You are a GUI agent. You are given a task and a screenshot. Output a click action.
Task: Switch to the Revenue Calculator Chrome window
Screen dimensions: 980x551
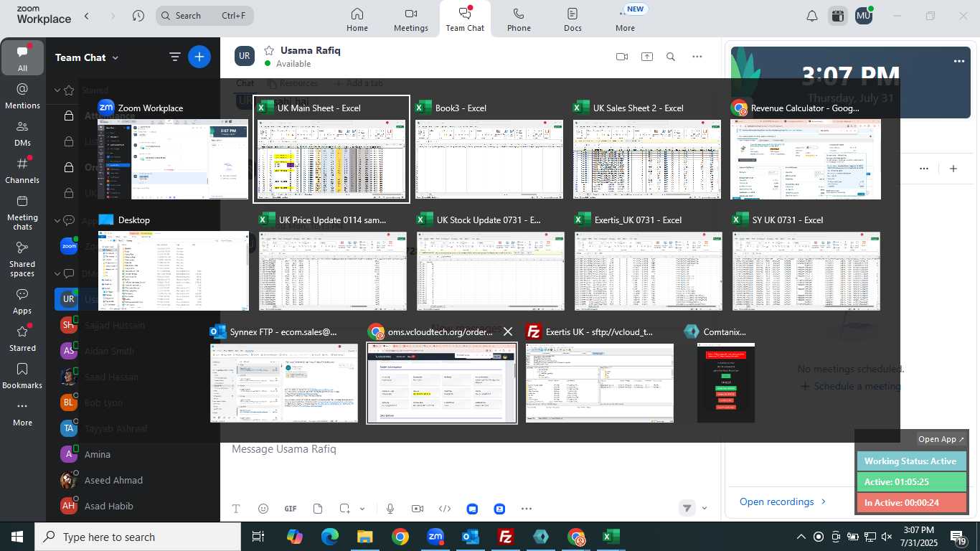click(x=806, y=149)
